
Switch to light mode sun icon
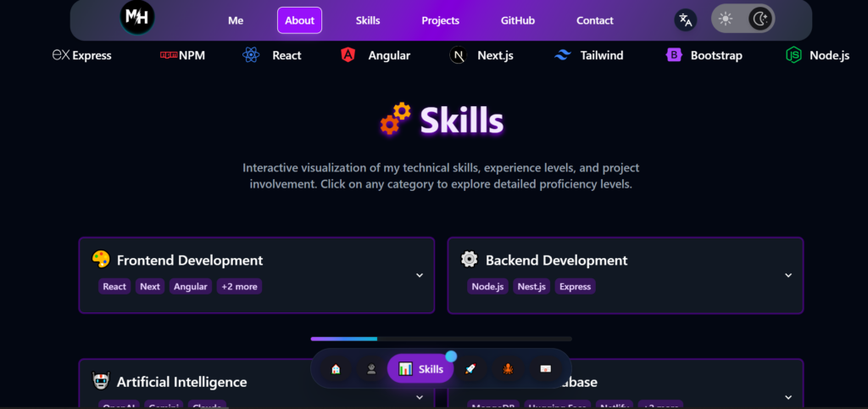[x=726, y=20]
